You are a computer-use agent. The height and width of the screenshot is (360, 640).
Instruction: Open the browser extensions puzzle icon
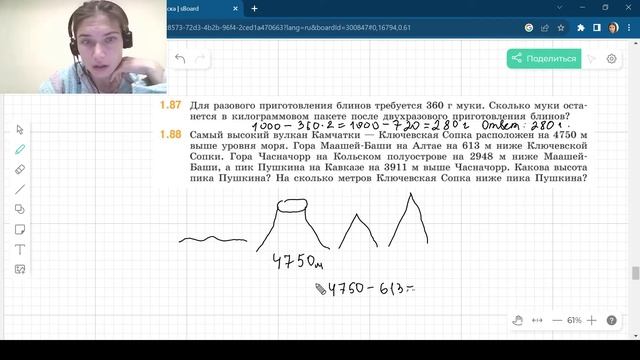click(x=580, y=28)
